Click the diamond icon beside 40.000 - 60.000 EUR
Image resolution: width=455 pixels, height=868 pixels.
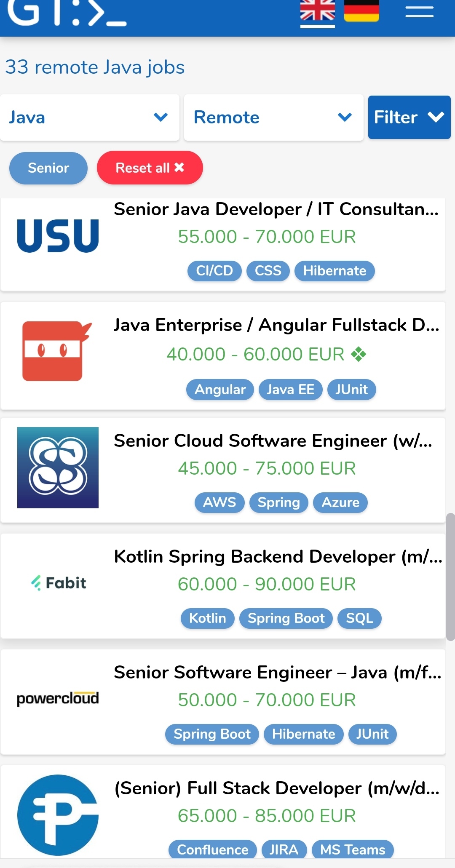(x=359, y=354)
